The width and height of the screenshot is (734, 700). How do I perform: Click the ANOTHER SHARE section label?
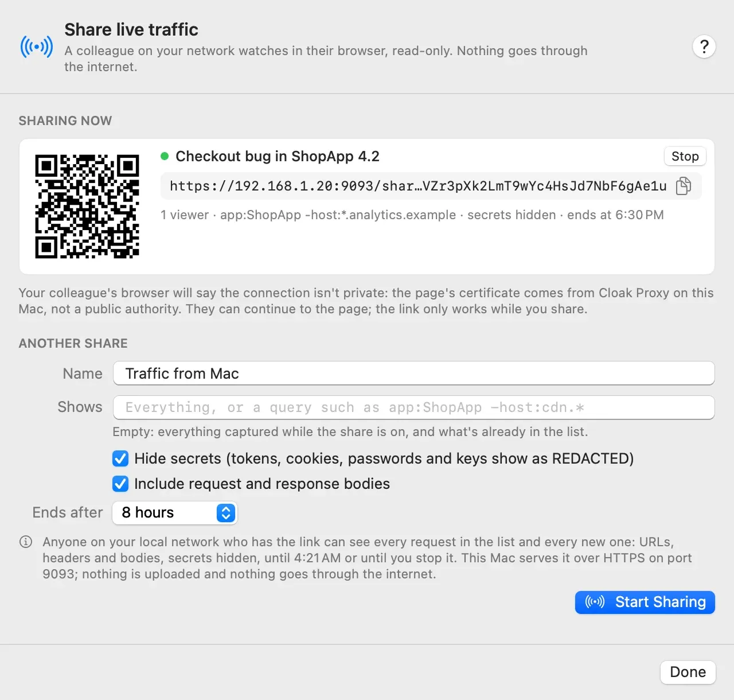point(73,343)
